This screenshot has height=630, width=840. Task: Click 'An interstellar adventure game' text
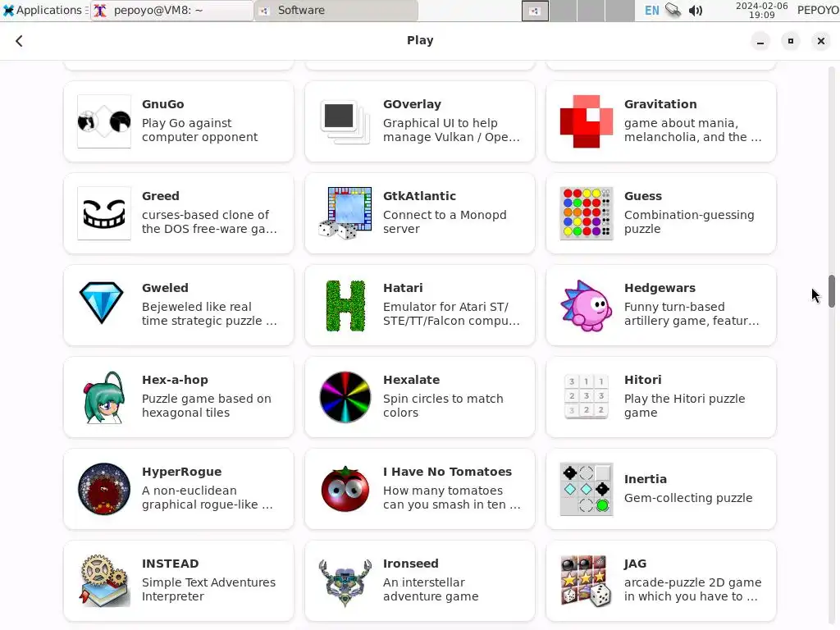pyautogui.click(x=430, y=589)
